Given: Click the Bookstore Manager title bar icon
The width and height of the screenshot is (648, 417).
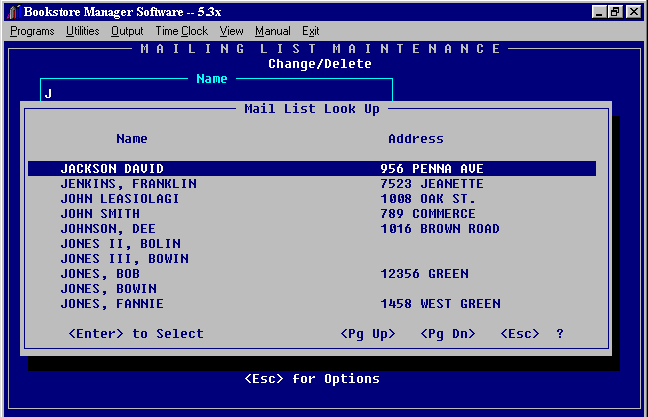Looking at the screenshot, I should [13, 12].
